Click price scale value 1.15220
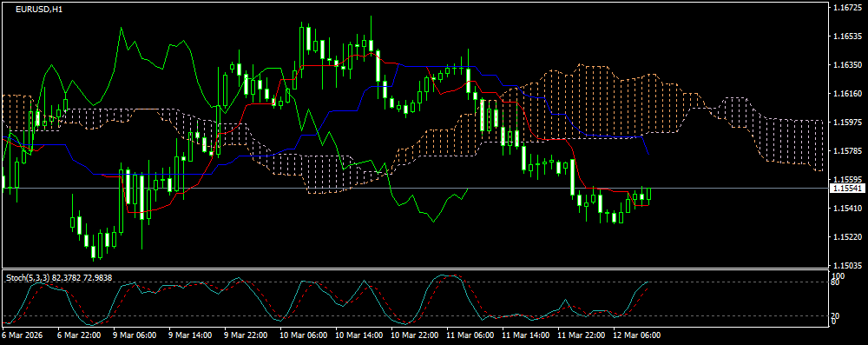 coord(848,237)
